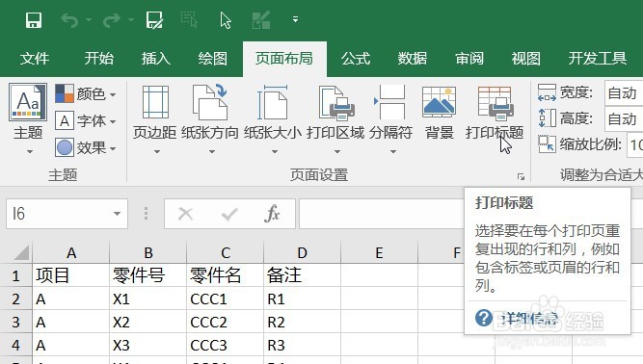Switch to the 数据 tab
The height and width of the screenshot is (364, 643).
(x=413, y=59)
